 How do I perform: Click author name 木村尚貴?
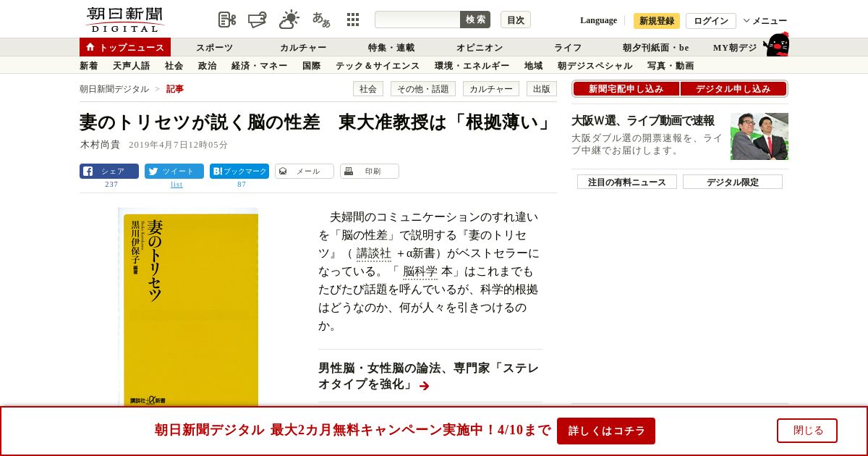click(x=100, y=144)
